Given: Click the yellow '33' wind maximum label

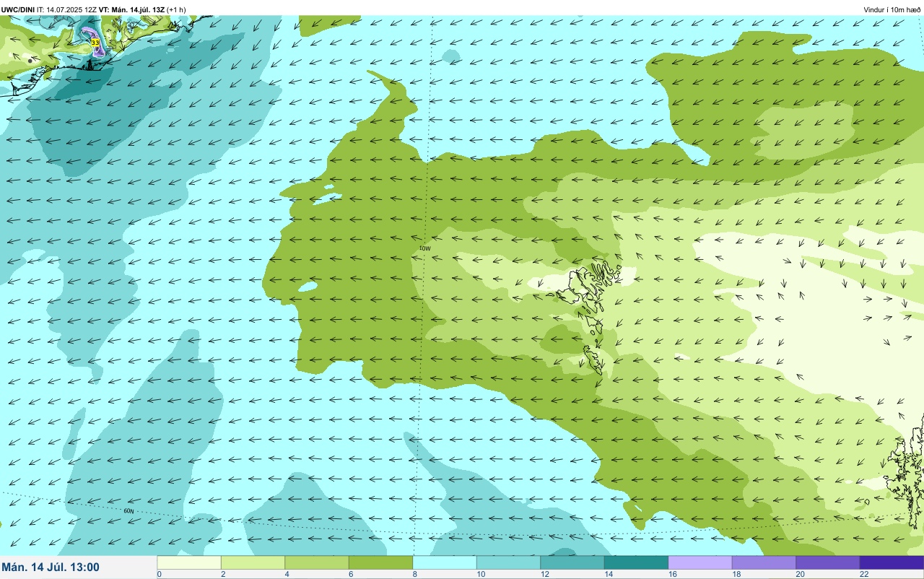Looking at the screenshot, I should click(x=95, y=43).
